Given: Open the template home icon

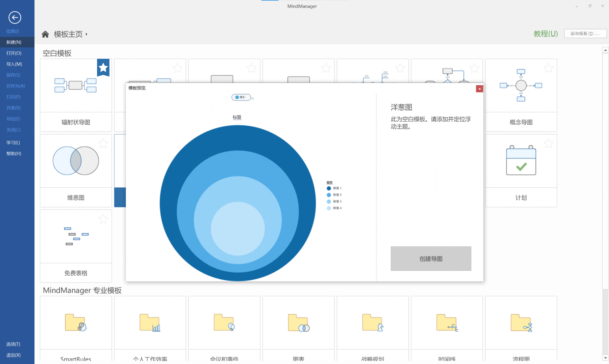Looking at the screenshot, I should (x=45, y=34).
